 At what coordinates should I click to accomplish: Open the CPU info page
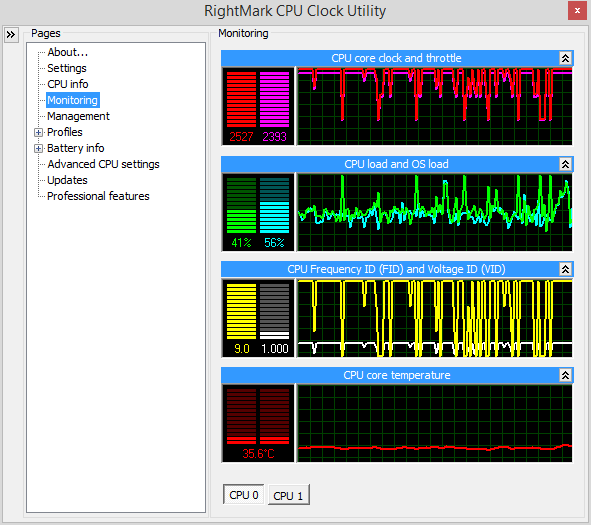pyautogui.click(x=68, y=84)
